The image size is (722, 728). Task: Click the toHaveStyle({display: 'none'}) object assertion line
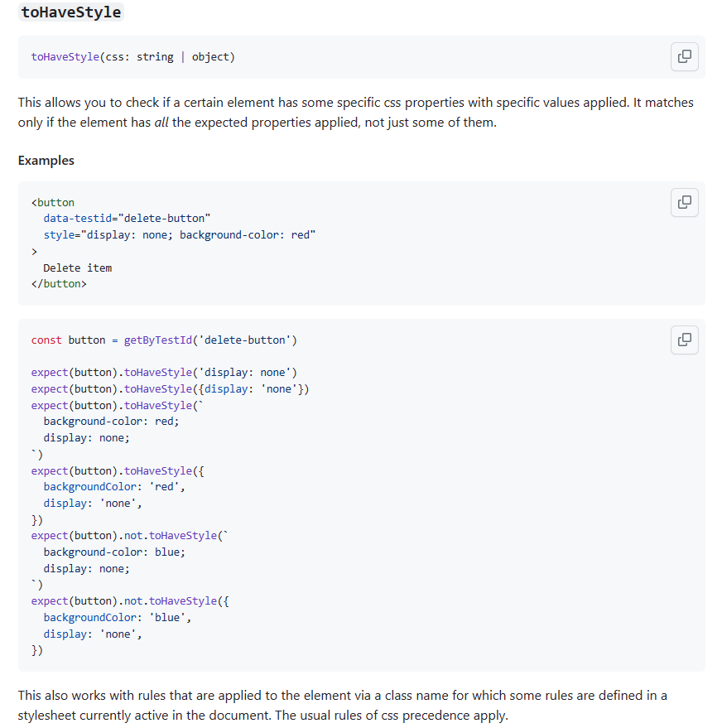[x=170, y=389]
